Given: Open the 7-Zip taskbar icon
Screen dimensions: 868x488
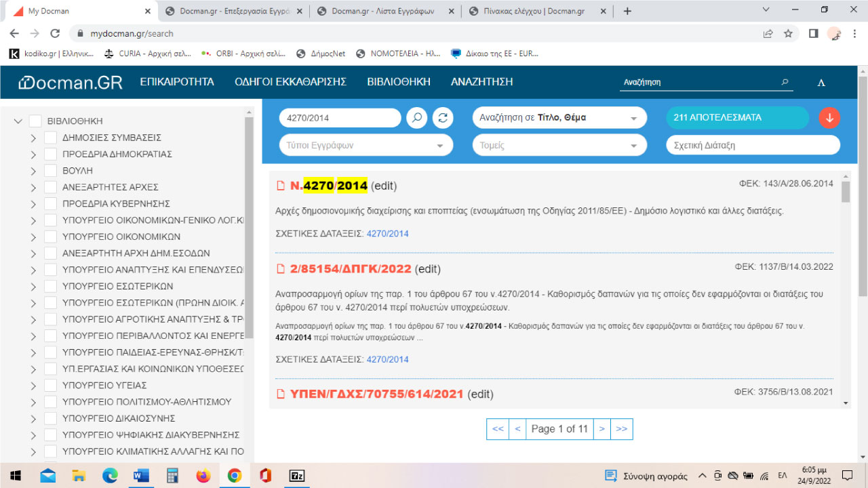Looking at the screenshot, I should pos(296,476).
